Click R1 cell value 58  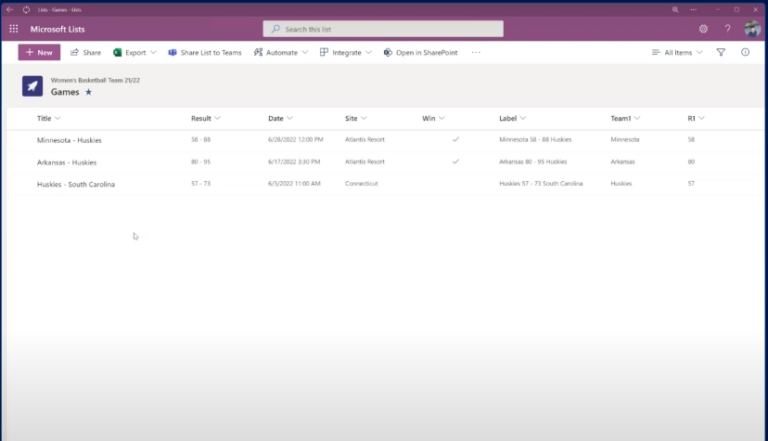(691, 139)
